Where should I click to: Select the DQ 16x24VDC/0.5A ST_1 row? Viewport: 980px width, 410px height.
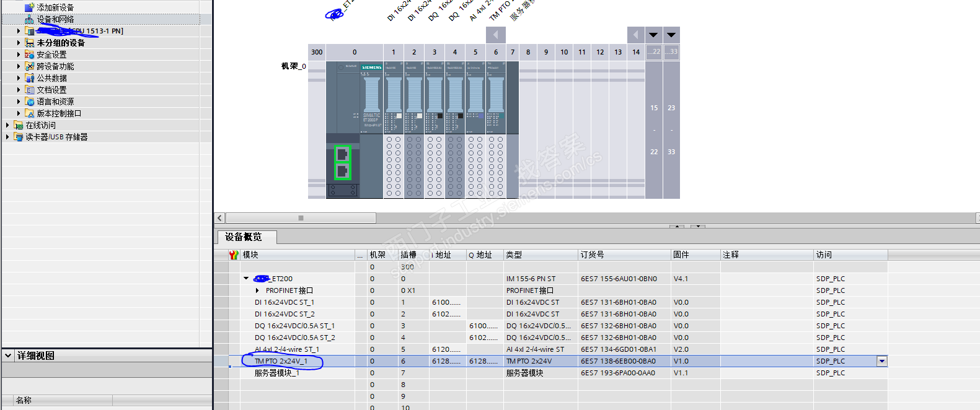point(551,326)
